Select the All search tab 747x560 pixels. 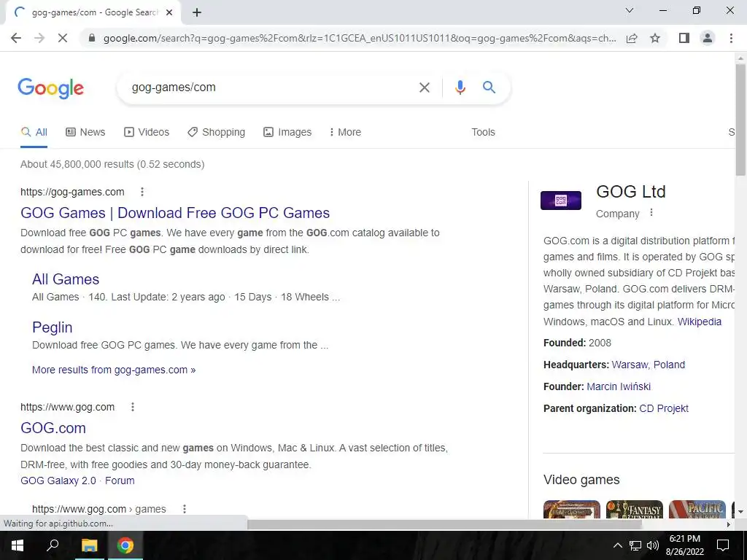point(34,133)
